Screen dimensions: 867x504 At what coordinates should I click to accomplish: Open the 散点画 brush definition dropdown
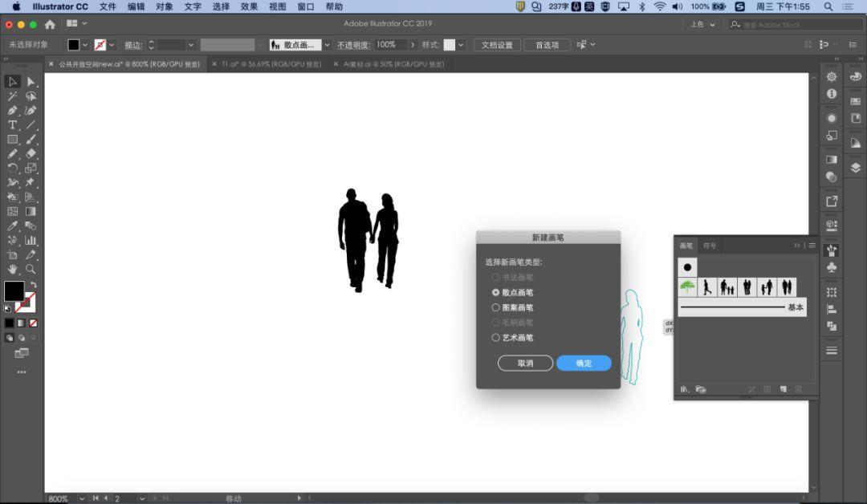pos(328,45)
